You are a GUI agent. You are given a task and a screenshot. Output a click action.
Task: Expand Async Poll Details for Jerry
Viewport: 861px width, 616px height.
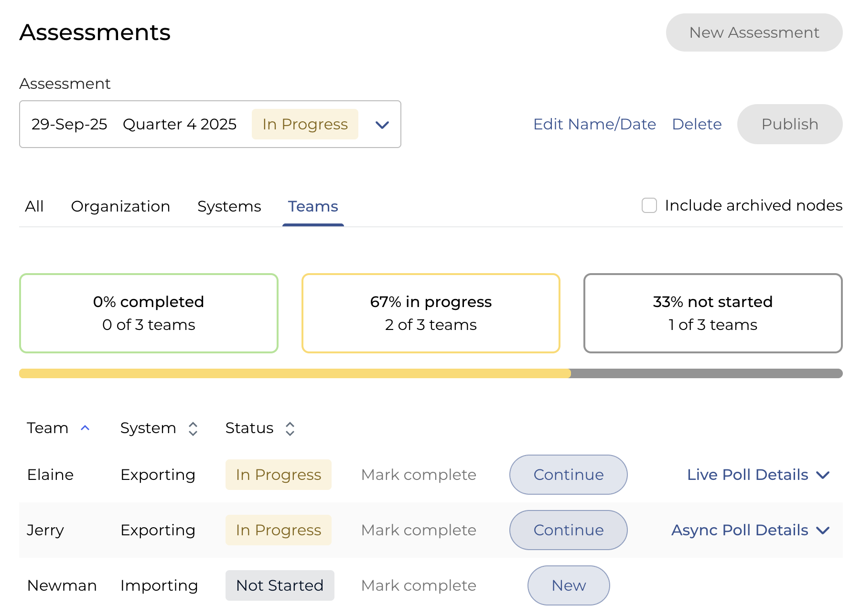(x=739, y=530)
